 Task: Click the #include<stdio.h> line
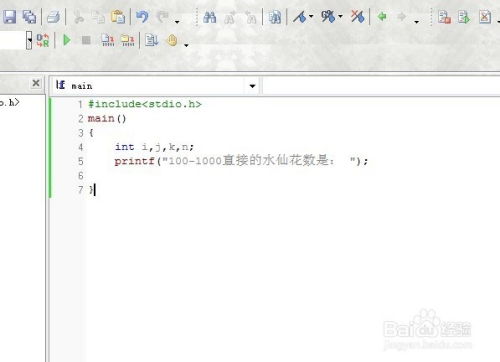pyautogui.click(x=145, y=104)
